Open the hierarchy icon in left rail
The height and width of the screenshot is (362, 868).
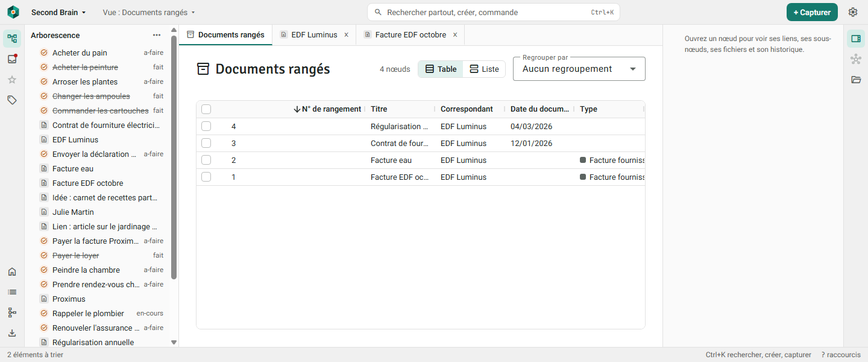tap(12, 313)
